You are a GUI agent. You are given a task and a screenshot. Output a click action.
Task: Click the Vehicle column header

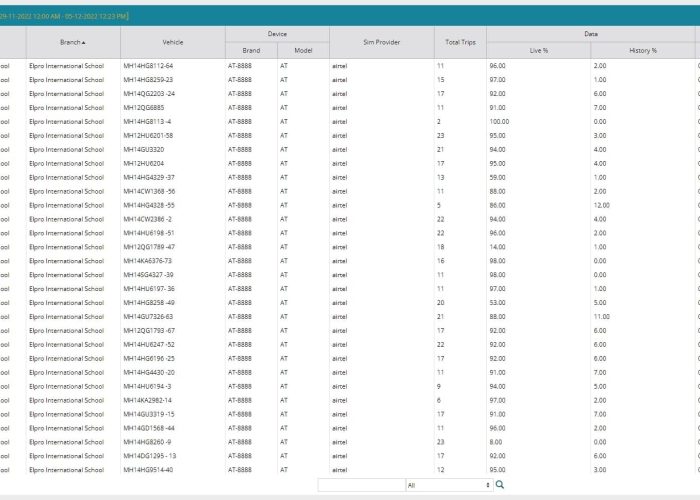point(172,42)
